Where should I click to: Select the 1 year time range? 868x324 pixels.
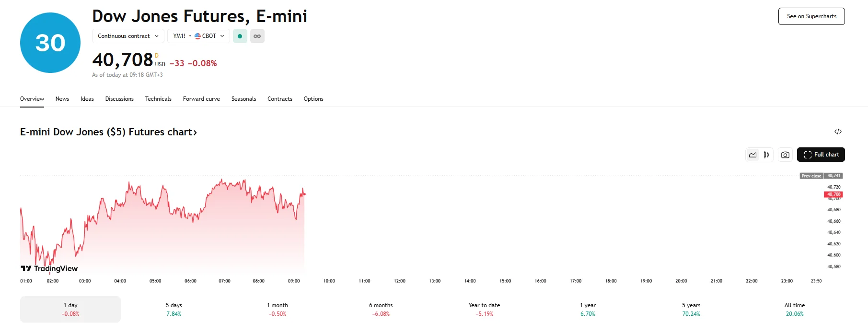point(588,309)
